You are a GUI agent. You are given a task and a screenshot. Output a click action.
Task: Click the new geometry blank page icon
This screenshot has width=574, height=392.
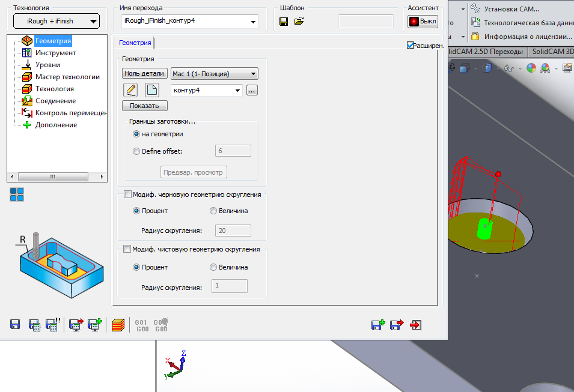[152, 90]
